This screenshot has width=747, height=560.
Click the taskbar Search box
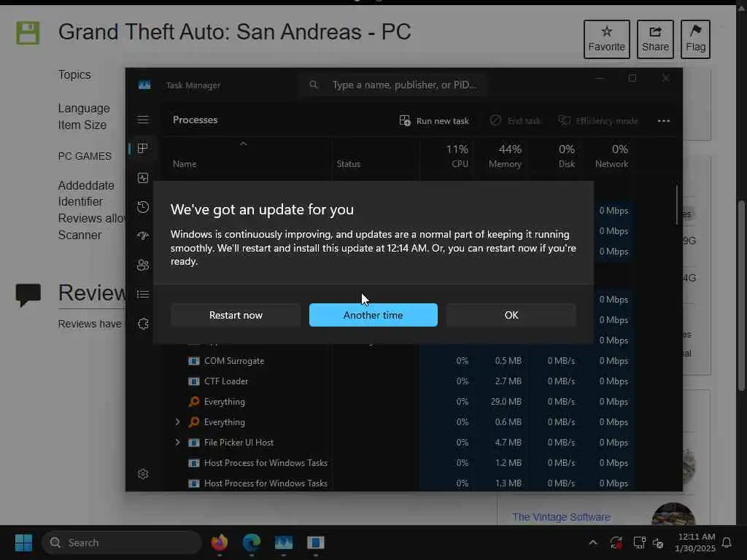(121, 542)
